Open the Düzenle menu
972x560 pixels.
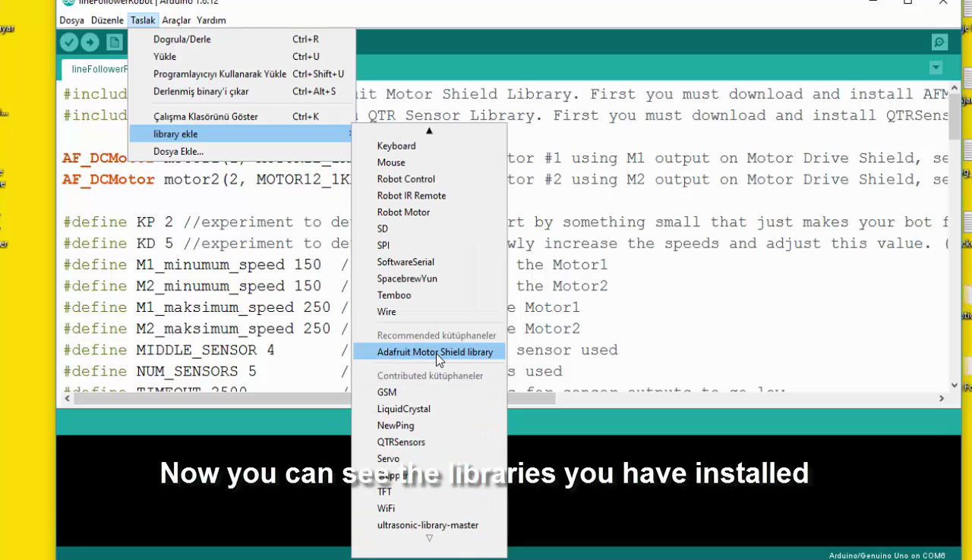point(107,20)
